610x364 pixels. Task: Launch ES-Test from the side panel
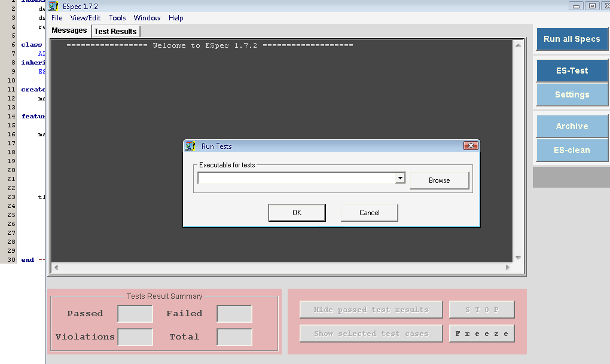(x=572, y=71)
